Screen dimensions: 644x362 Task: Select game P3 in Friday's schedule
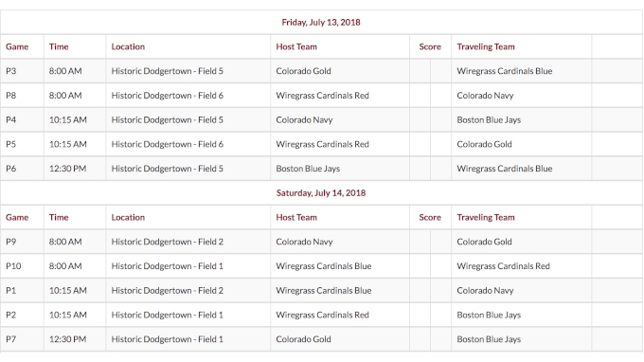[11, 71]
